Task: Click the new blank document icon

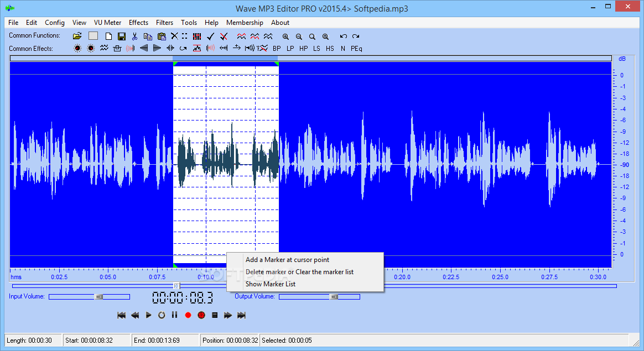Action: coord(108,36)
